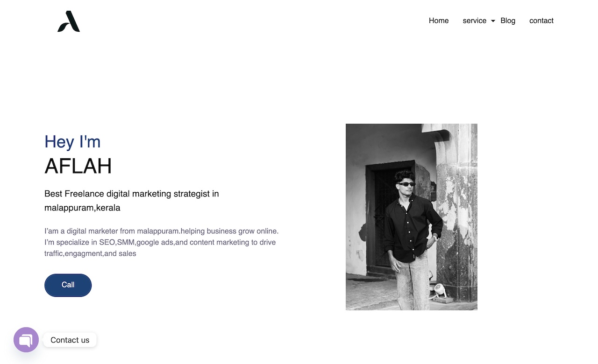The height and width of the screenshot is (364, 598).
Task: Go to the Home menu item
Action: pyautogui.click(x=439, y=21)
